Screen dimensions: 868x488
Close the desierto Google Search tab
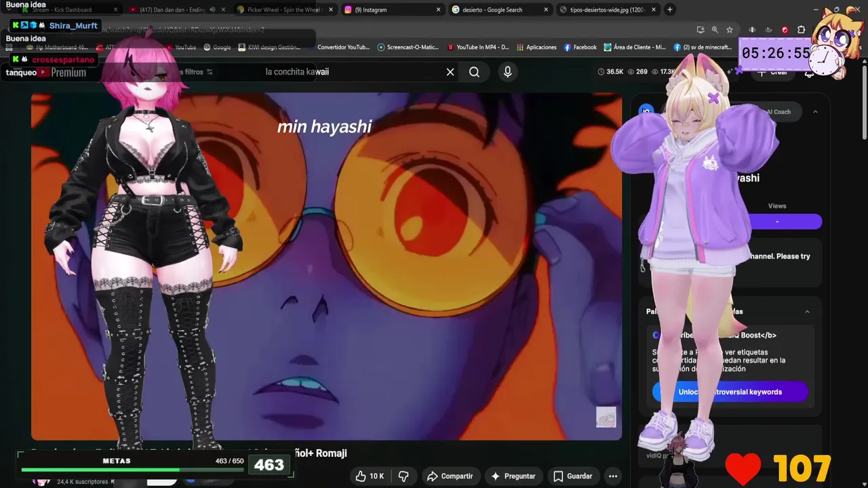click(546, 10)
